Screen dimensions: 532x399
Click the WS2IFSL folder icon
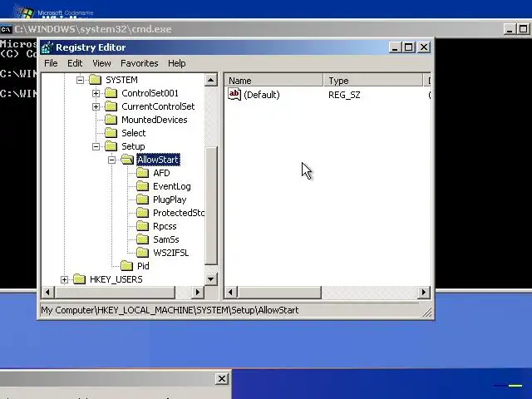[x=143, y=253]
